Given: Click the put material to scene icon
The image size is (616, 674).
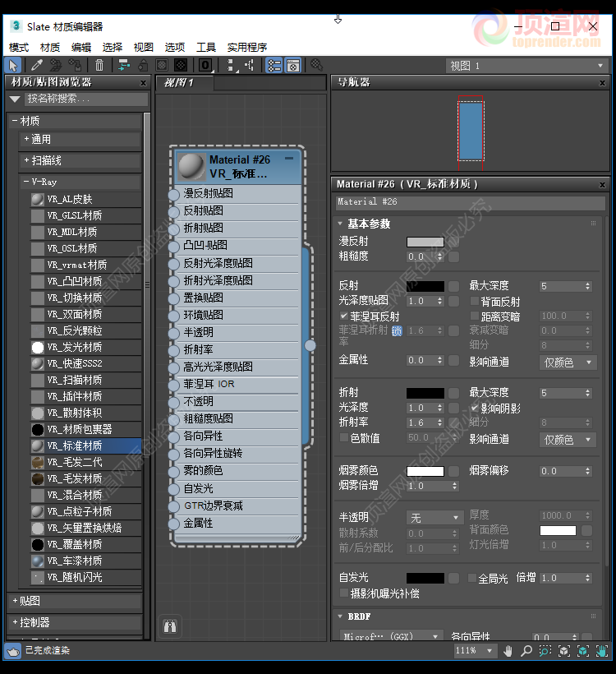Looking at the screenshot, I should click(x=55, y=65).
